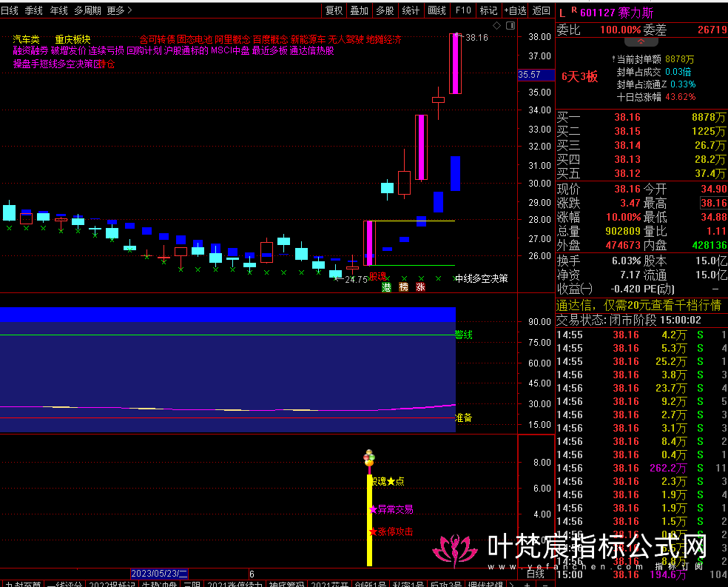The height and width of the screenshot is (587, 728).
Task: Click the 换手 6.03% value
Action: click(x=627, y=261)
